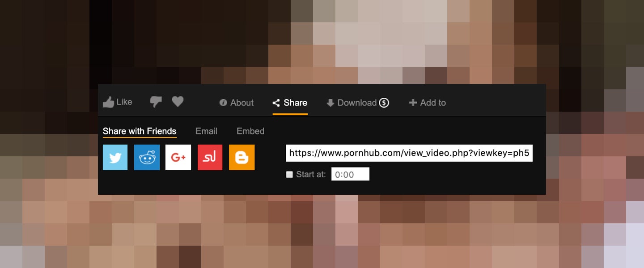Image resolution: width=644 pixels, height=268 pixels.
Task: Share via the Google Plus icon
Action: click(x=178, y=157)
